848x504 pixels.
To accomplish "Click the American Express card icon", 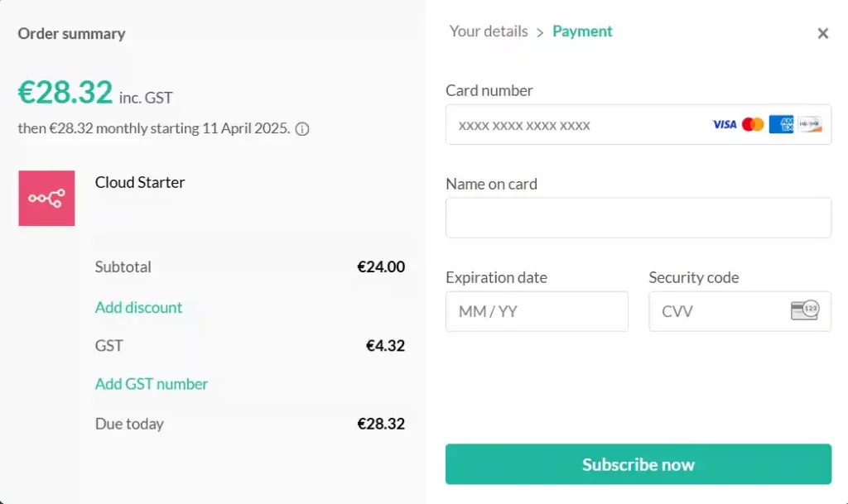I will [x=779, y=124].
